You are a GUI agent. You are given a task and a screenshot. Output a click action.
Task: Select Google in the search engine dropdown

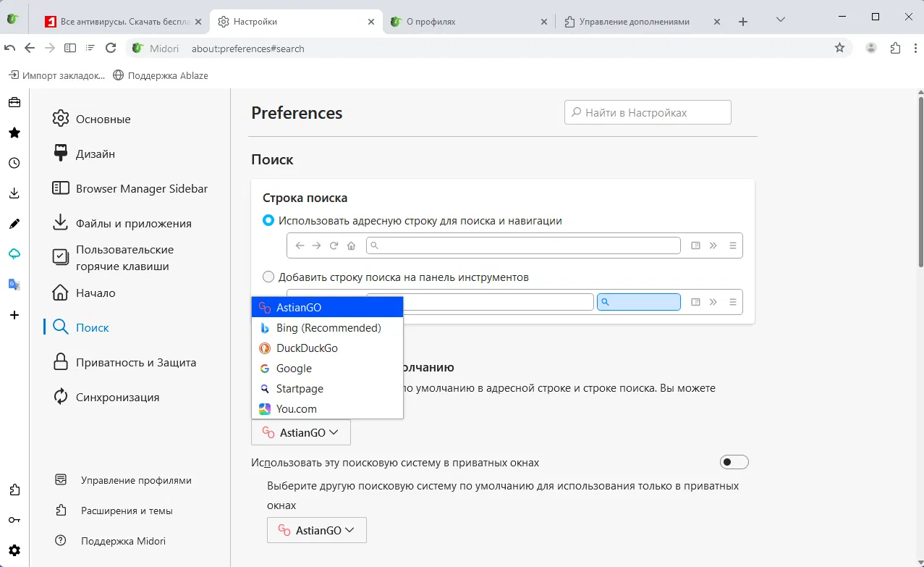pos(294,369)
